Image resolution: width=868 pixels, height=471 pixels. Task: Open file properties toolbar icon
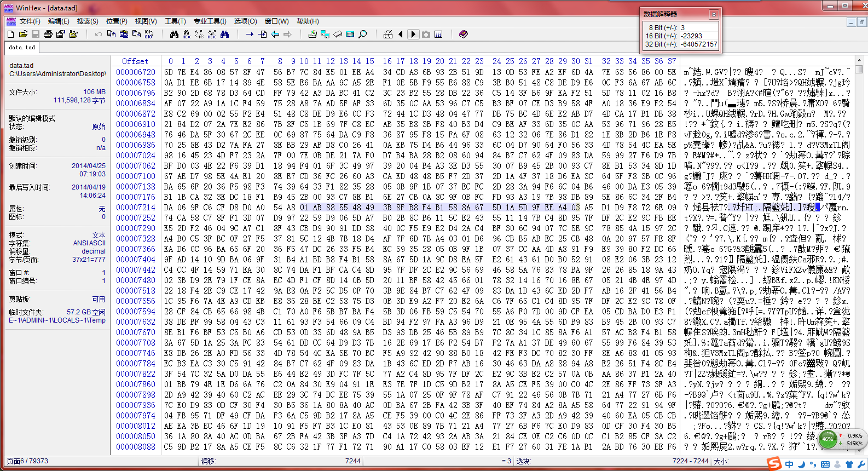point(61,34)
